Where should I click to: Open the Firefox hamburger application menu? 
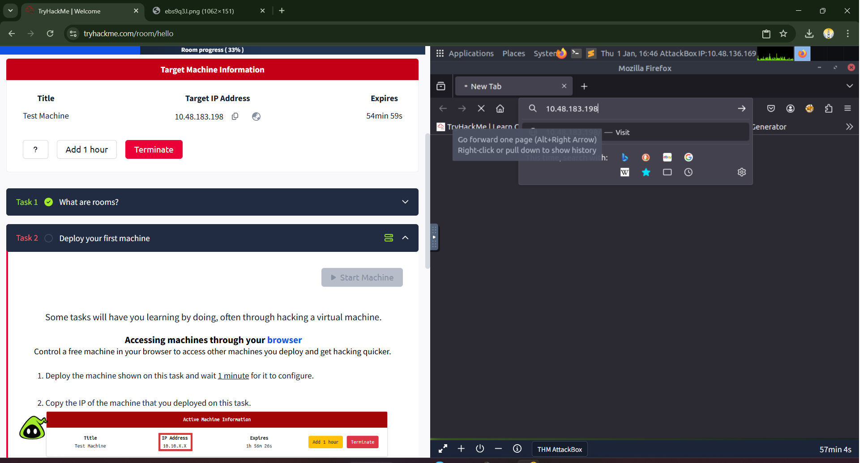point(847,109)
